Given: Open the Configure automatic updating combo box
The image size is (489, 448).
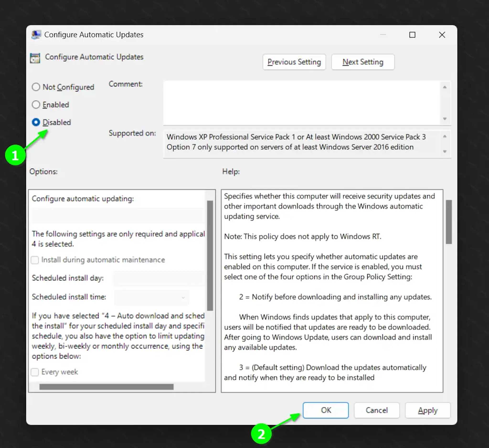Looking at the screenshot, I should click(118, 215).
